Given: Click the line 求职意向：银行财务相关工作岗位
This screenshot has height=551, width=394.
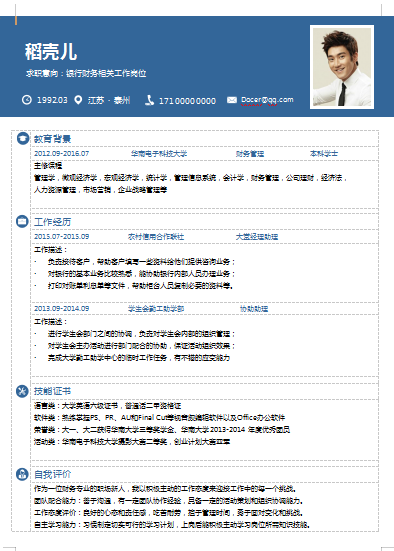Looking at the screenshot, I should click(x=86, y=73).
